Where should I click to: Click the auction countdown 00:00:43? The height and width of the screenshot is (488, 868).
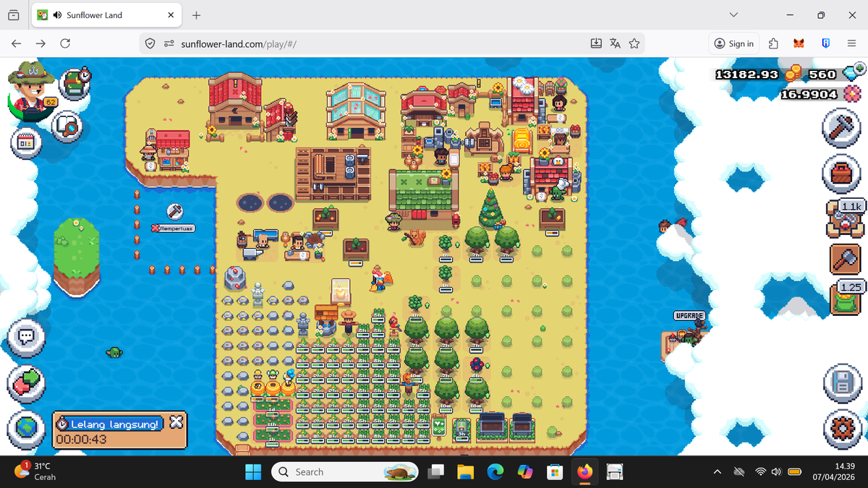click(x=81, y=440)
